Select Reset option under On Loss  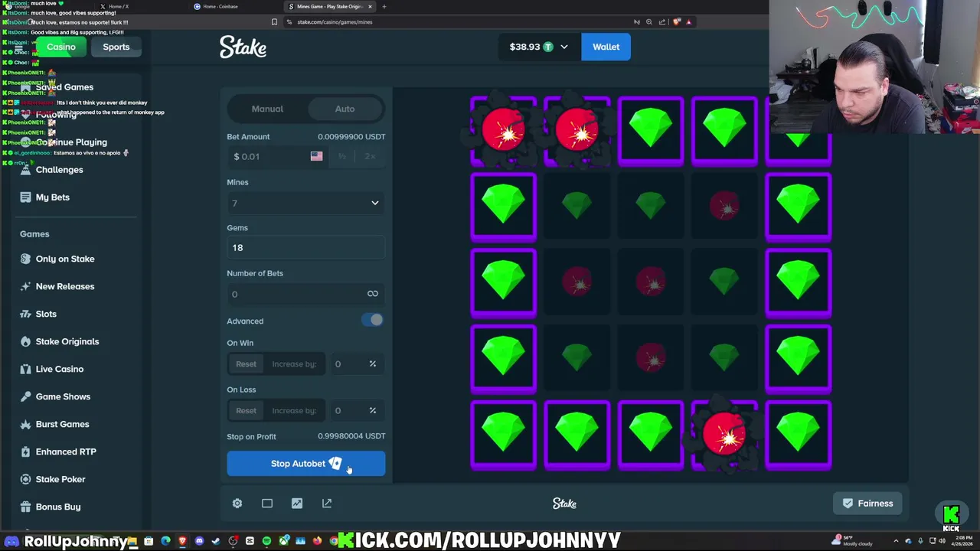coord(246,411)
